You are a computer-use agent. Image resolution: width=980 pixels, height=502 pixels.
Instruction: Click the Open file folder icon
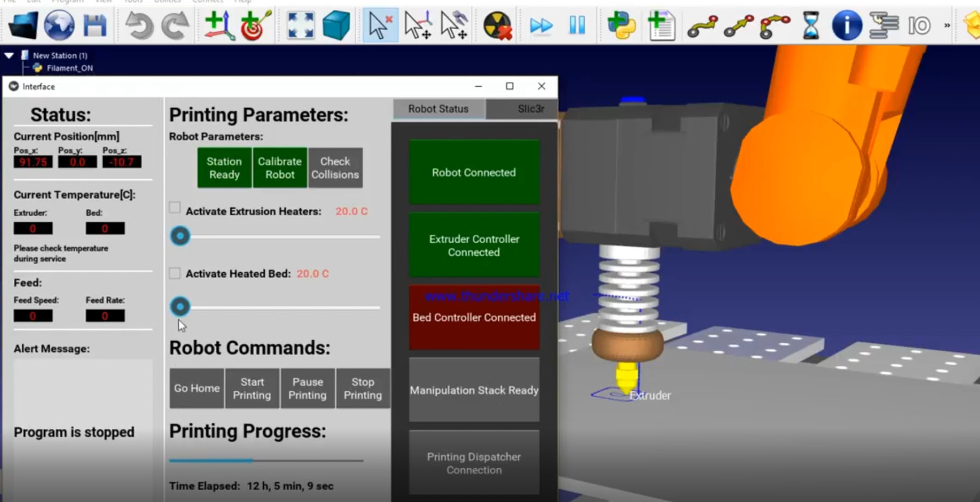[23, 25]
